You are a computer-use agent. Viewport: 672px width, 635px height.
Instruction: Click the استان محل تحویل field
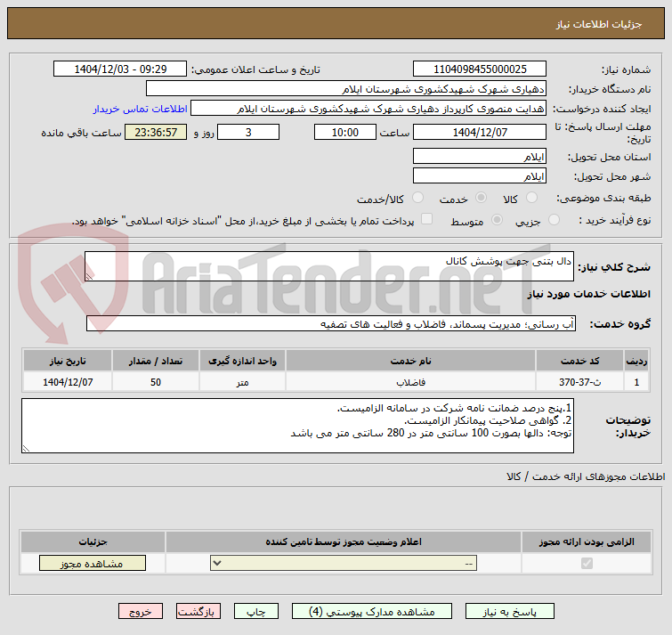[480, 157]
